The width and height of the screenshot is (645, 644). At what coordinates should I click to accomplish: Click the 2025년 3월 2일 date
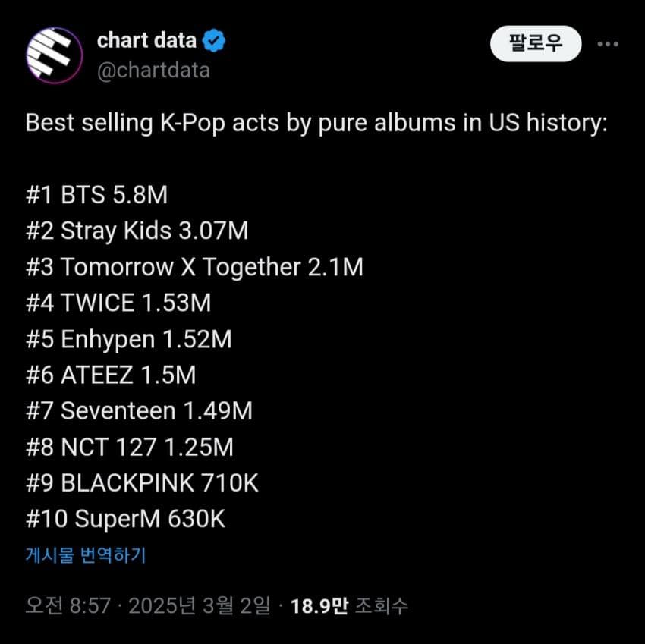199,606
